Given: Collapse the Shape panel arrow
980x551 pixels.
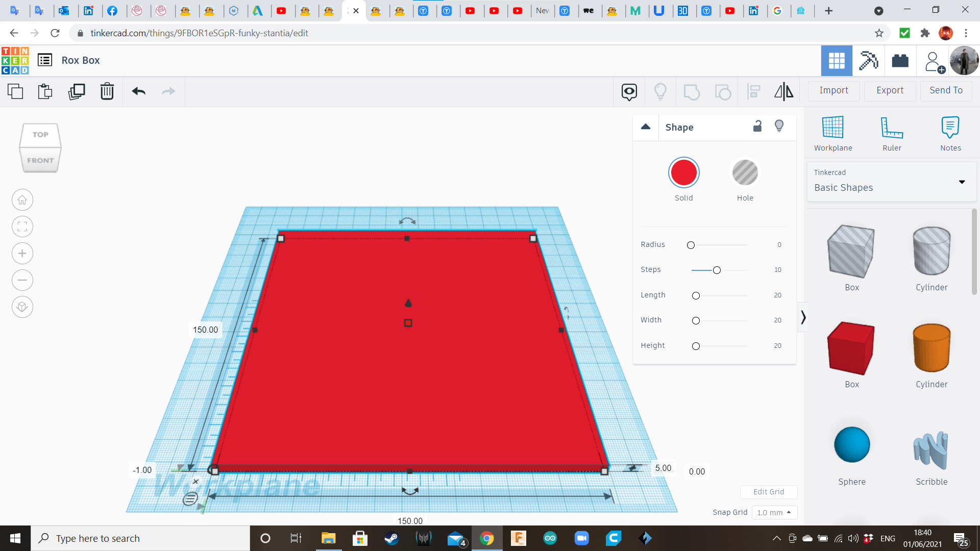Looking at the screenshot, I should (646, 127).
